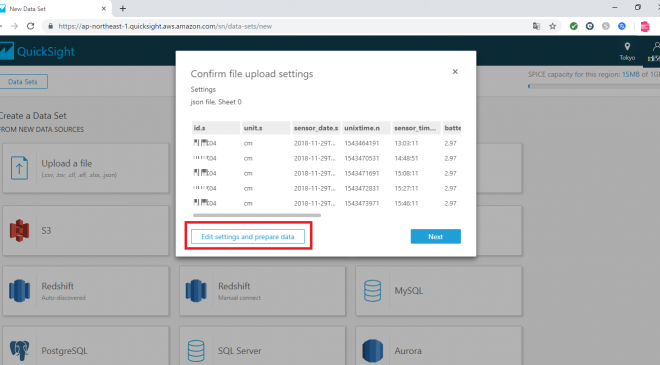This screenshot has height=365, width=660.
Task: Click sensor time cell 13:03:11
Action: pos(406,143)
